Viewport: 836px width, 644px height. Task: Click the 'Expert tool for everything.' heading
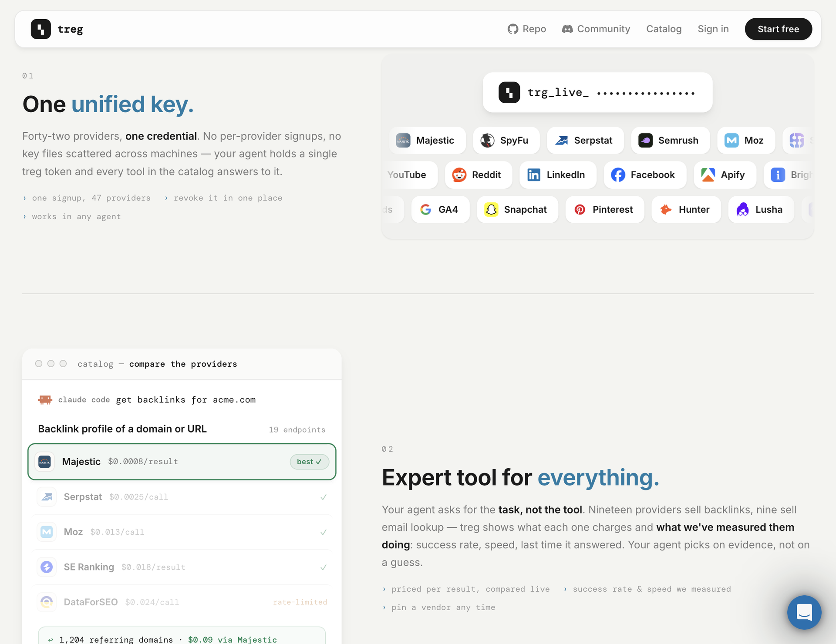520,478
